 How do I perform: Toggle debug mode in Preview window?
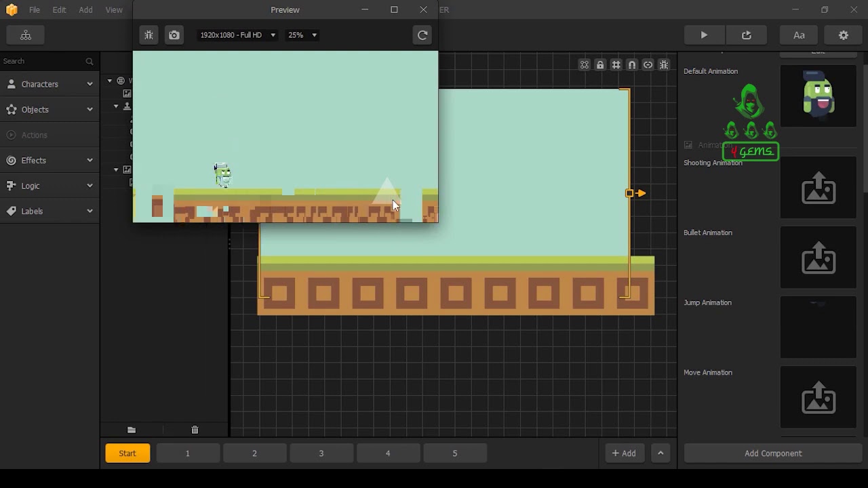149,35
